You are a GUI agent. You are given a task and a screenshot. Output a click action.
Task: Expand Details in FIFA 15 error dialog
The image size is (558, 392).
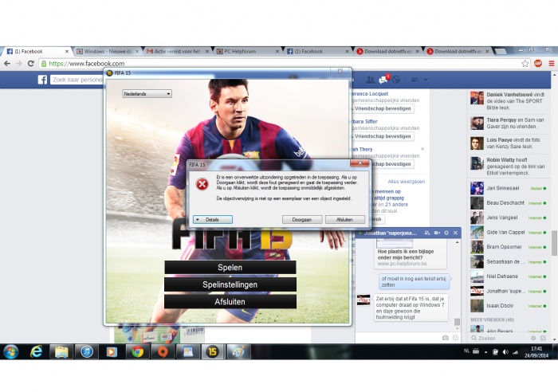click(213, 219)
